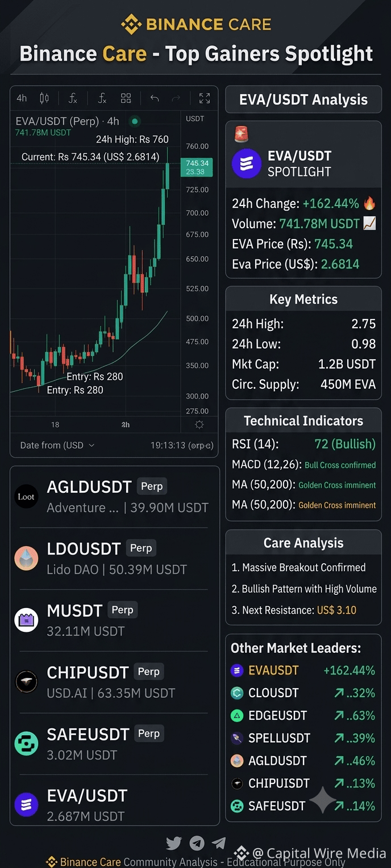Click the Twitter bird icon in footer
Viewport: 391px width, 868px height.
click(x=174, y=843)
